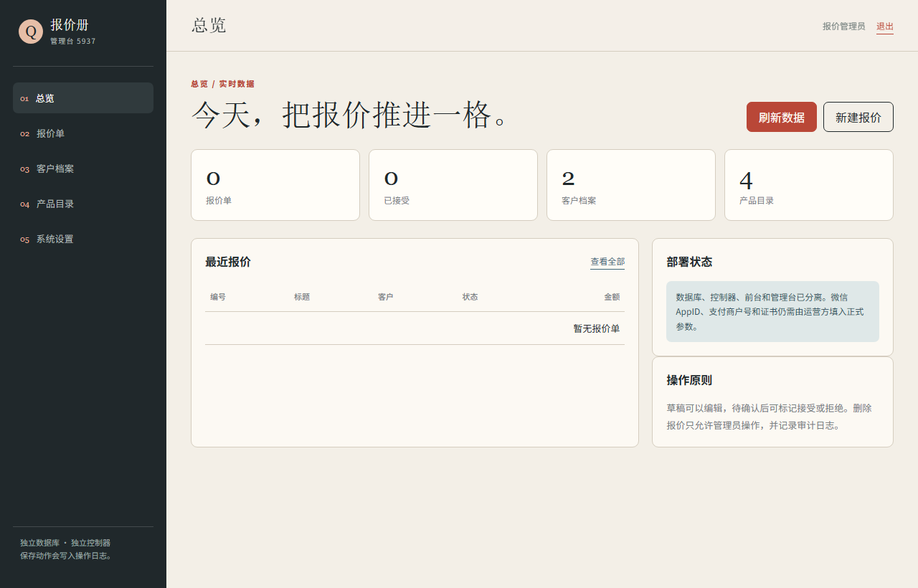Click the 报价单 stat card showing 0

pos(275,185)
